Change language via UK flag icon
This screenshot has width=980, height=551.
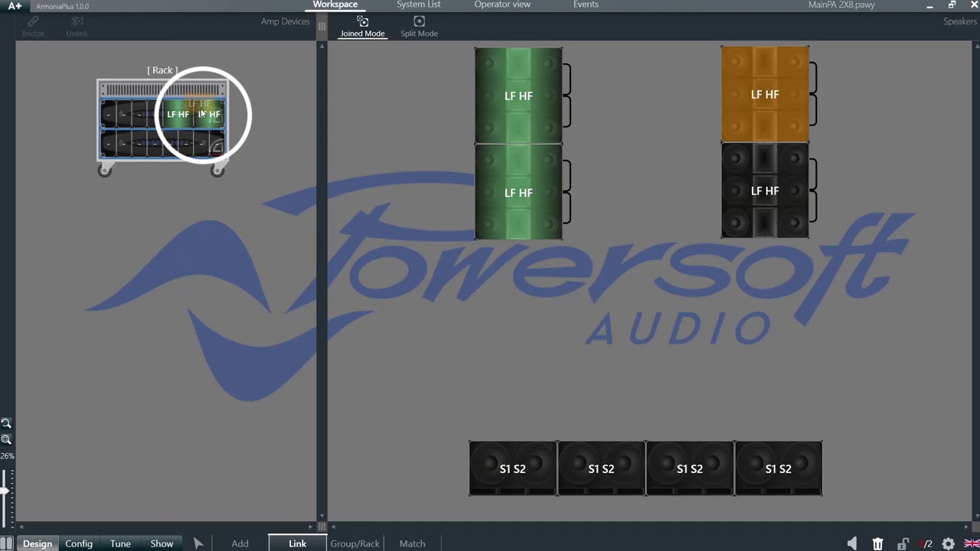pos(971,543)
